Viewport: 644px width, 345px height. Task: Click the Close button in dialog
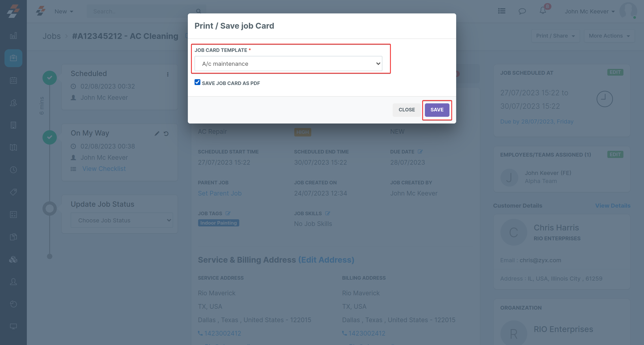point(407,110)
